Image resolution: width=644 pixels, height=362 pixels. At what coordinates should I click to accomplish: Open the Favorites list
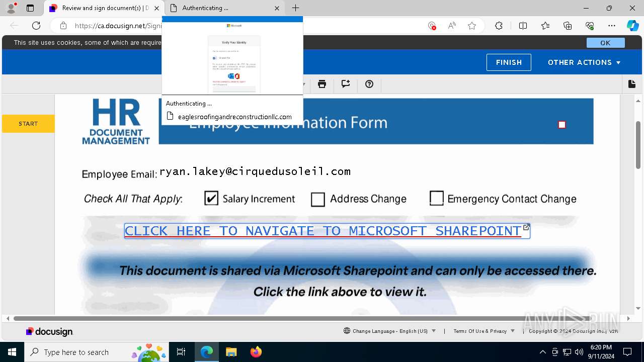coord(545,26)
